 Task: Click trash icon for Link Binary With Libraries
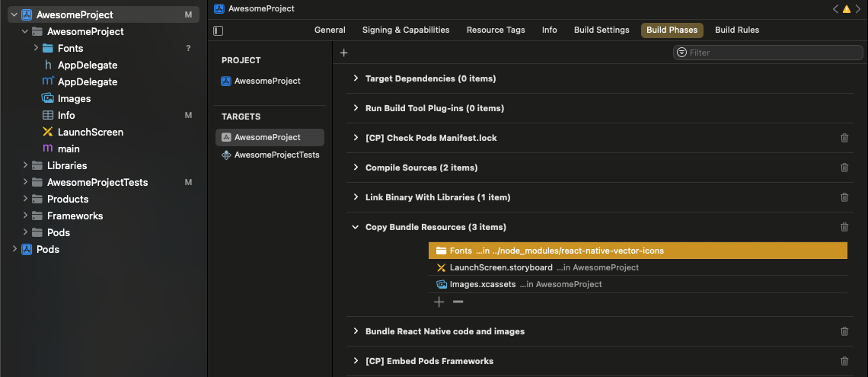(x=844, y=197)
